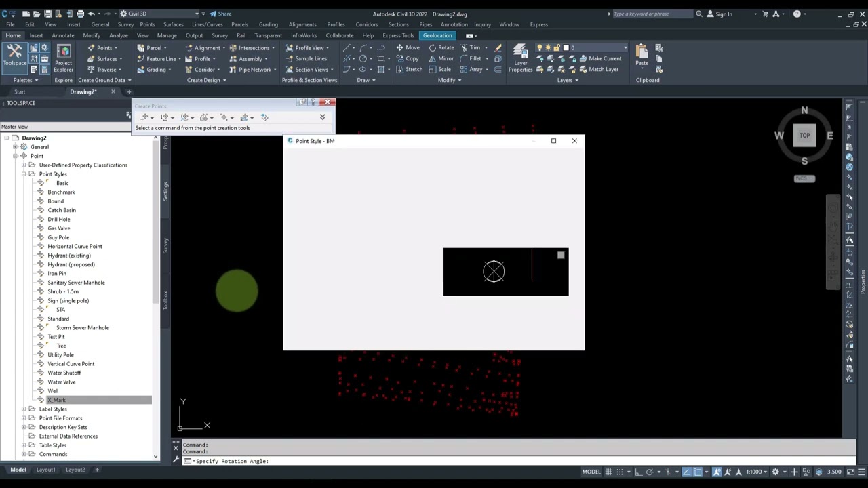Click the search keyword input box

(652, 14)
